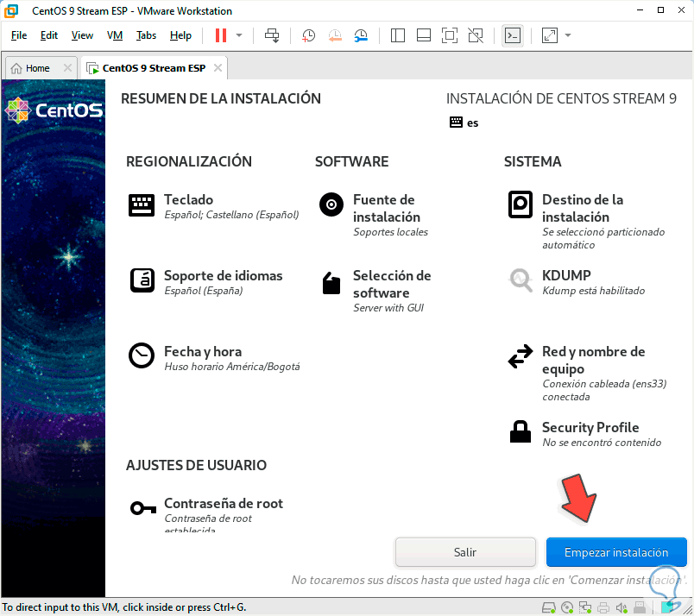The height and width of the screenshot is (616, 694).
Task: Click 'Server with GUI' software selection text
Action: point(388,307)
